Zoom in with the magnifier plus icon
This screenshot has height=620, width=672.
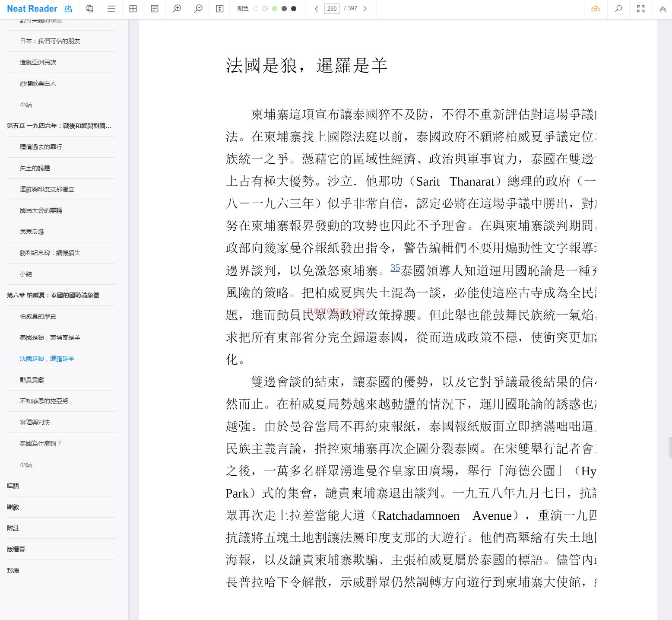coord(177,9)
